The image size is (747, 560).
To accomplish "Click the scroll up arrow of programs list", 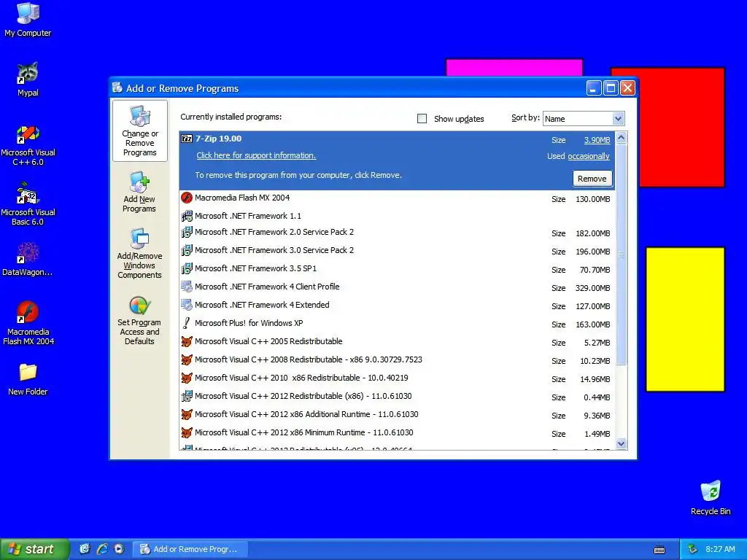I will [621, 138].
